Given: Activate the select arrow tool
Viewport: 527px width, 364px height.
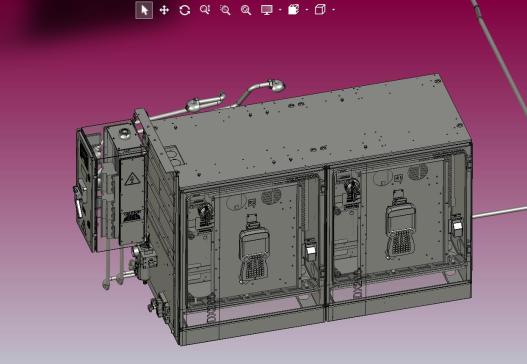Looking at the screenshot, I should click(144, 10).
